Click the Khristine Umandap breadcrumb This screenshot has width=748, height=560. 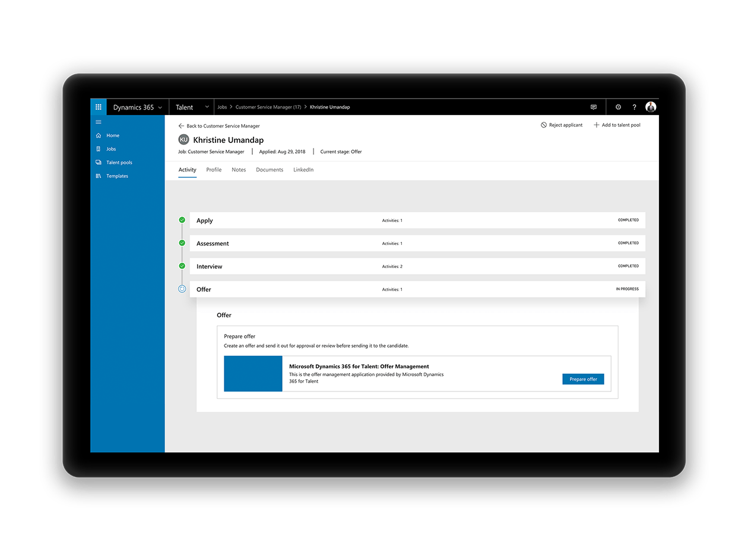(x=330, y=107)
